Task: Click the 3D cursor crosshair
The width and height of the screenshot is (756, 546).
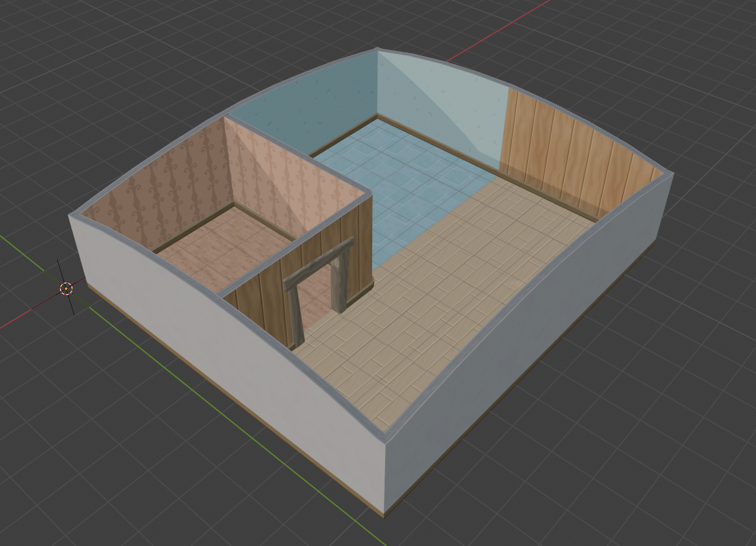Action: pyautogui.click(x=66, y=288)
